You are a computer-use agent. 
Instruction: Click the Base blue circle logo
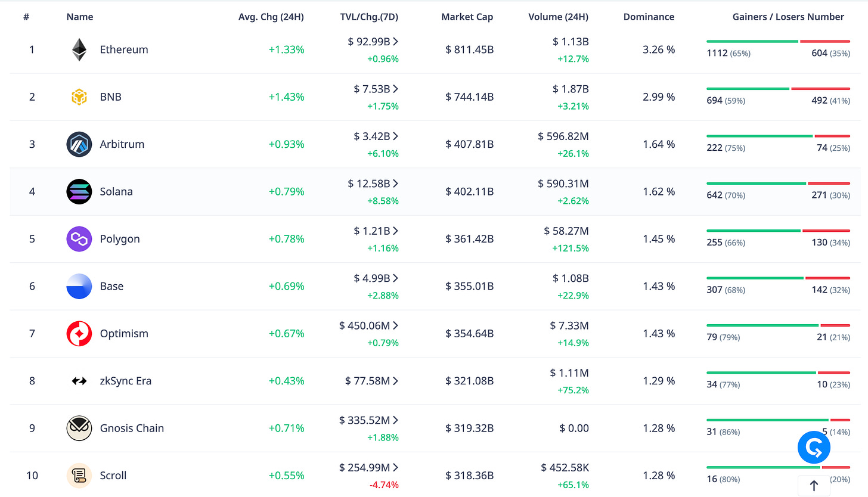coord(79,286)
